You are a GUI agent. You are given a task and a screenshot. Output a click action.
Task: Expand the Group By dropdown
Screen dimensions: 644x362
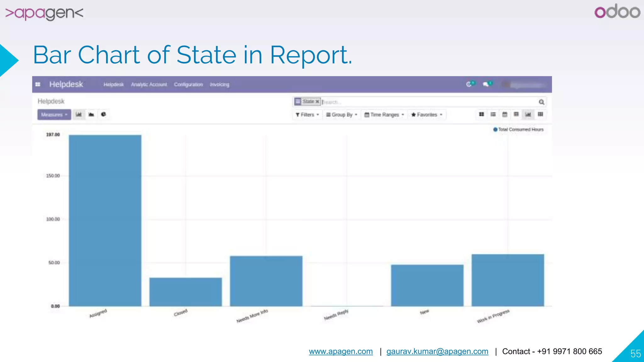click(342, 115)
